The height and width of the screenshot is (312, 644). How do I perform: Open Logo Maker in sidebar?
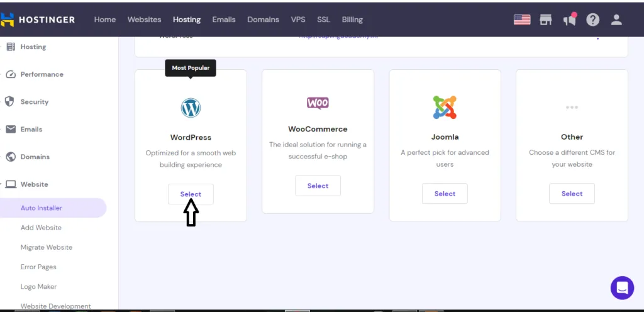pos(38,287)
